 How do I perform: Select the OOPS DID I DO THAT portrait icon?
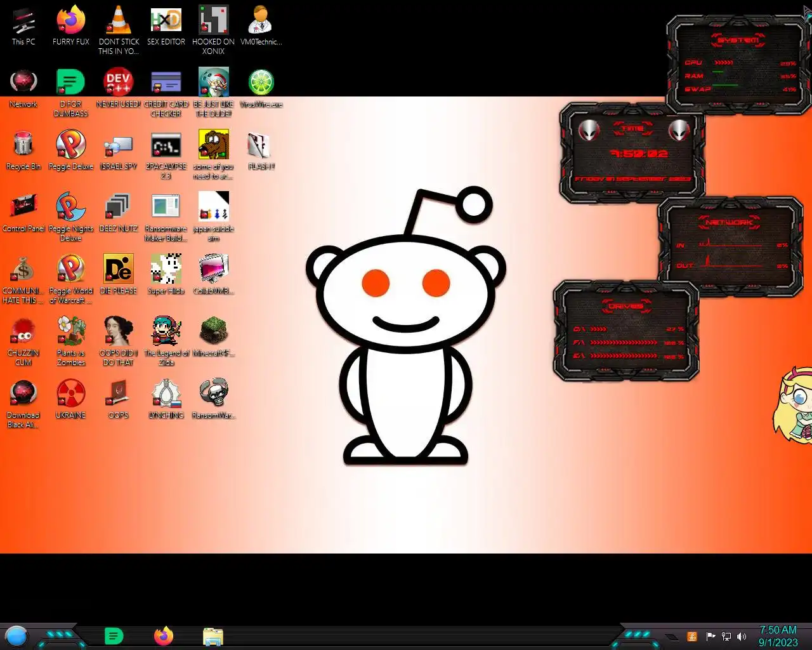point(119,342)
